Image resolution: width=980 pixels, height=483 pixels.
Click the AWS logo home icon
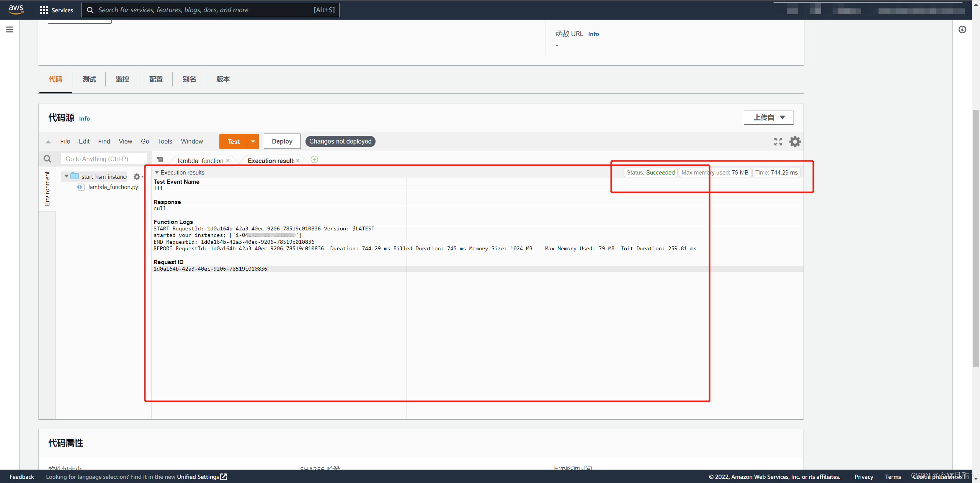[x=16, y=10]
